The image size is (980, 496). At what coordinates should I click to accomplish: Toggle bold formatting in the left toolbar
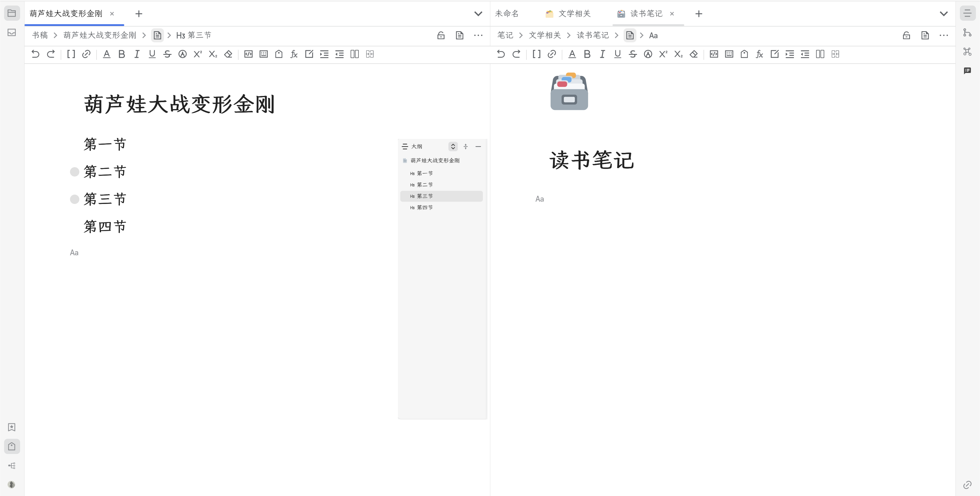pos(121,54)
